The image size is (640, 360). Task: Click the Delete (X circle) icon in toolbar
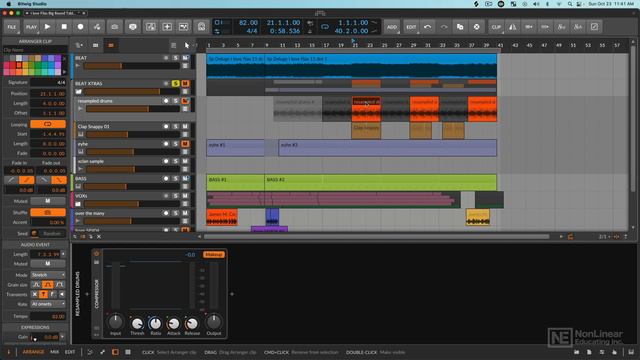point(476,27)
